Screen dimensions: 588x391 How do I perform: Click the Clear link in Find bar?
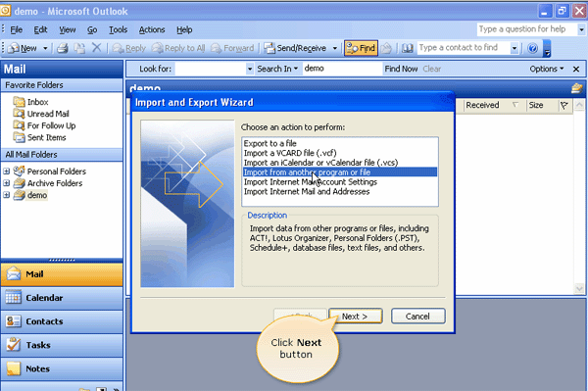(432, 69)
